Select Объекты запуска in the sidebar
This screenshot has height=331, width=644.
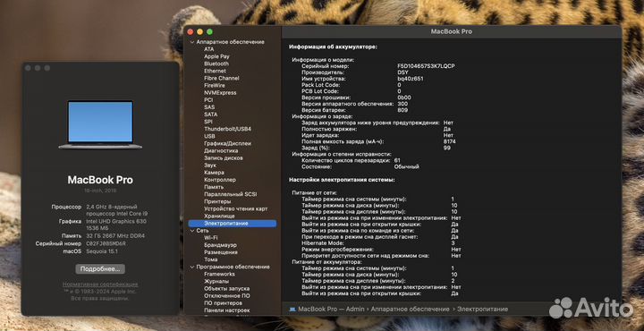pos(226,289)
